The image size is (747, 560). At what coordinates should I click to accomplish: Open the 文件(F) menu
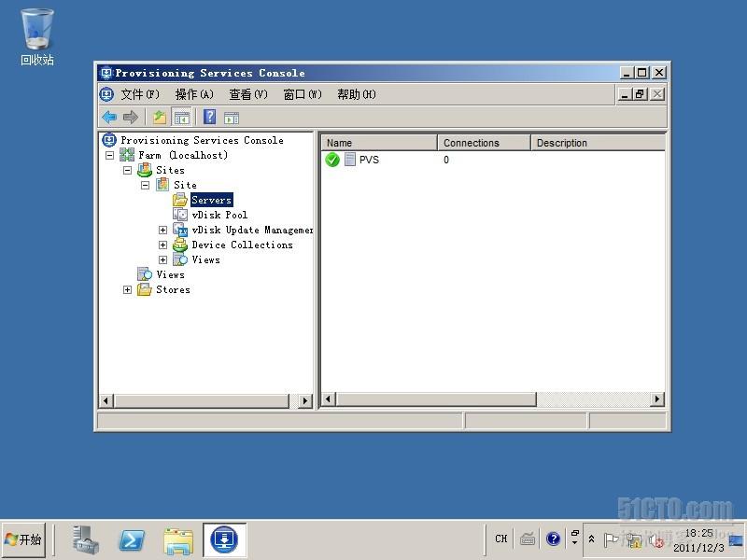point(139,94)
